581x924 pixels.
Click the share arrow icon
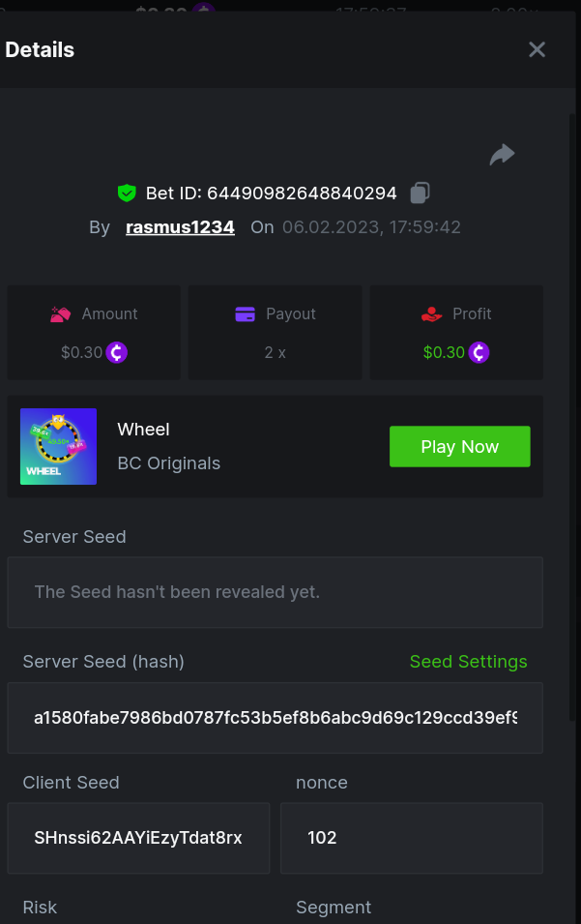pyautogui.click(x=502, y=155)
